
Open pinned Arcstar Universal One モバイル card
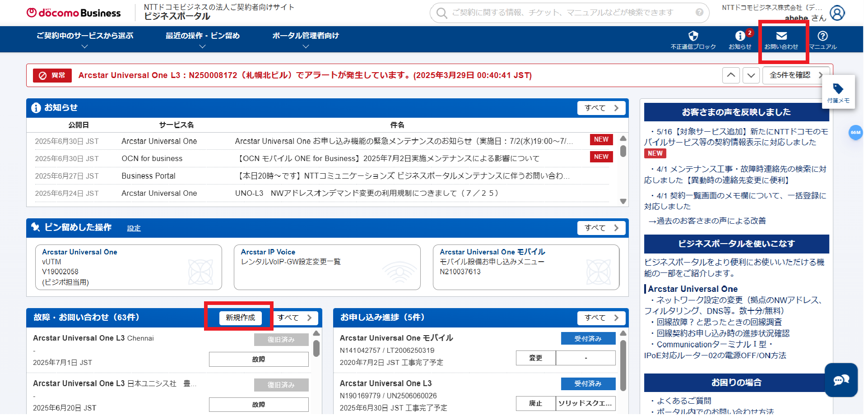pyautogui.click(x=526, y=267)
